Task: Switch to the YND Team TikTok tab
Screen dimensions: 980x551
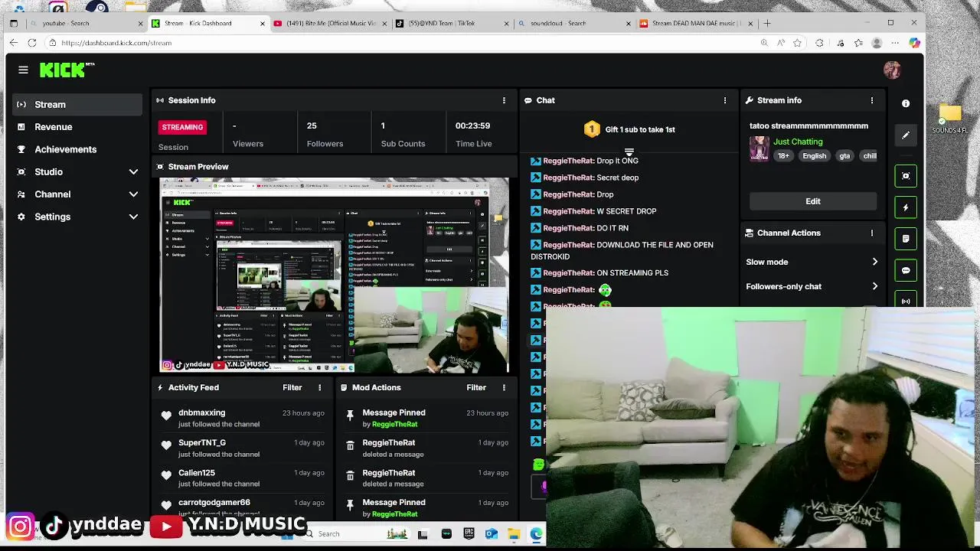Action: pyautogui.click(x=450, y=23)
